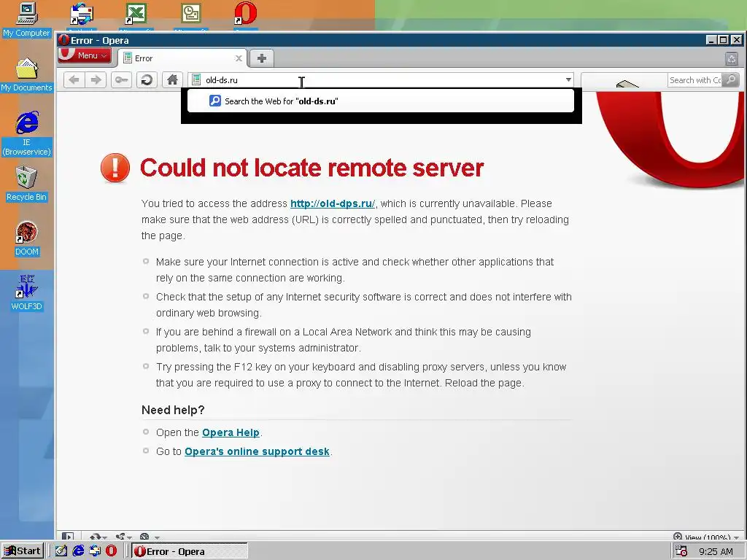Go forward with the right arrow
Image resolution: width=747 pixels, height=560 pixels.
(x=96, y=80)
